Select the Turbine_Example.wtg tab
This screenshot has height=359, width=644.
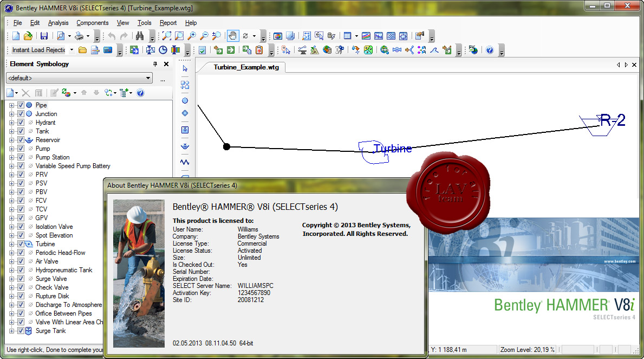(246, 67)
